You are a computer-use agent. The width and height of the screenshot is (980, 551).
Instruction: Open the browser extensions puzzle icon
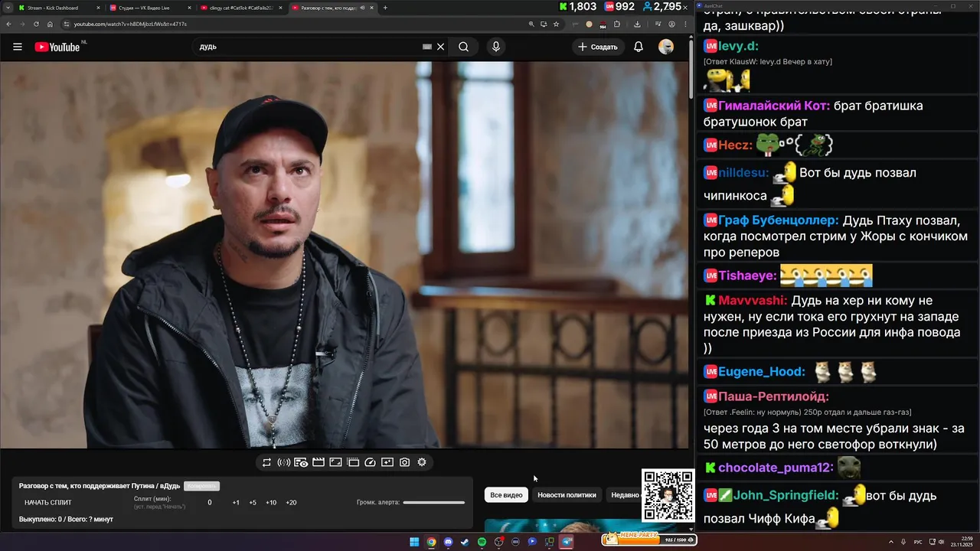click(617, 24)
